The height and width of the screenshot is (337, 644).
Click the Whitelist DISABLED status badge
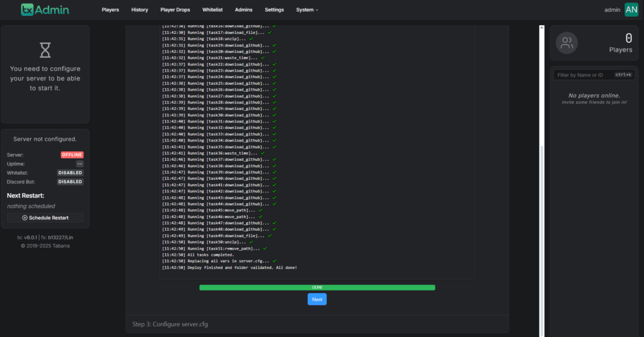point(70,173)
